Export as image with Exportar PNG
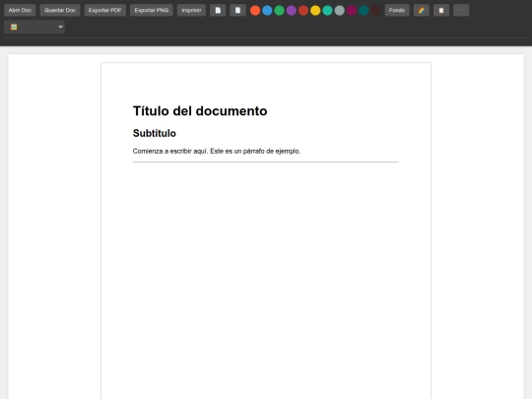 [152, 10]
